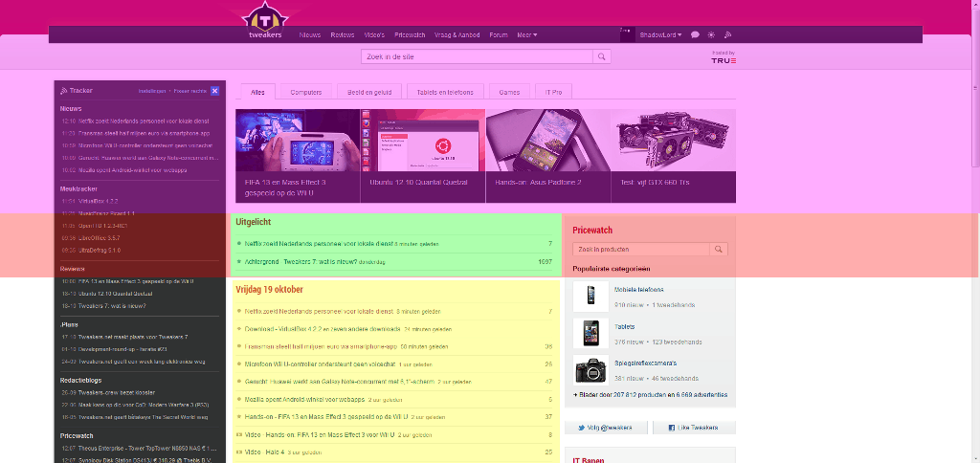Open the RSS tracker icon in navbar
Screen dimensions: 980x463
[727, 35]
